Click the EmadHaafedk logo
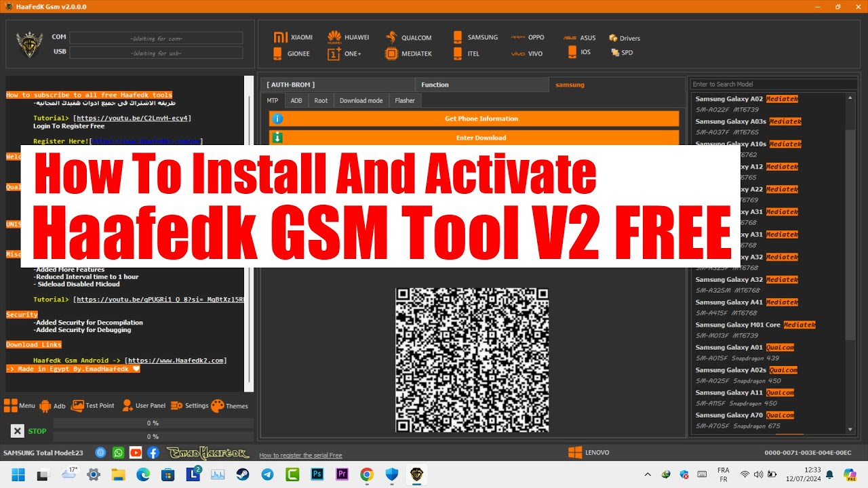This screenshot has height=488, width=868. coord(208,453)
